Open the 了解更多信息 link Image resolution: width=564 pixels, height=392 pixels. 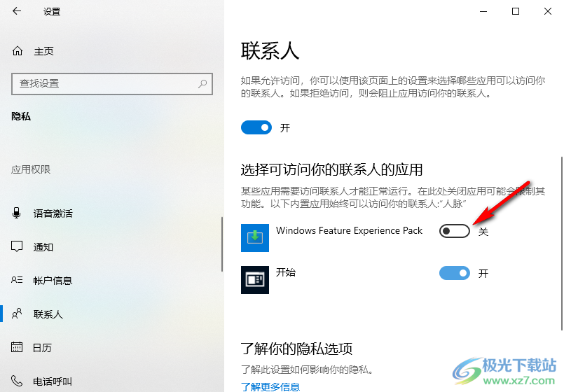(270, 387)
